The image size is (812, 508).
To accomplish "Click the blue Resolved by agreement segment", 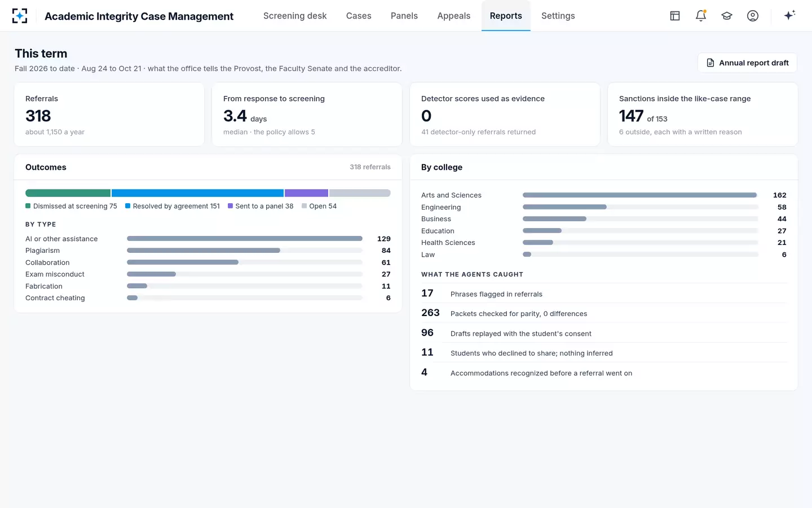I will click(197, 193).
